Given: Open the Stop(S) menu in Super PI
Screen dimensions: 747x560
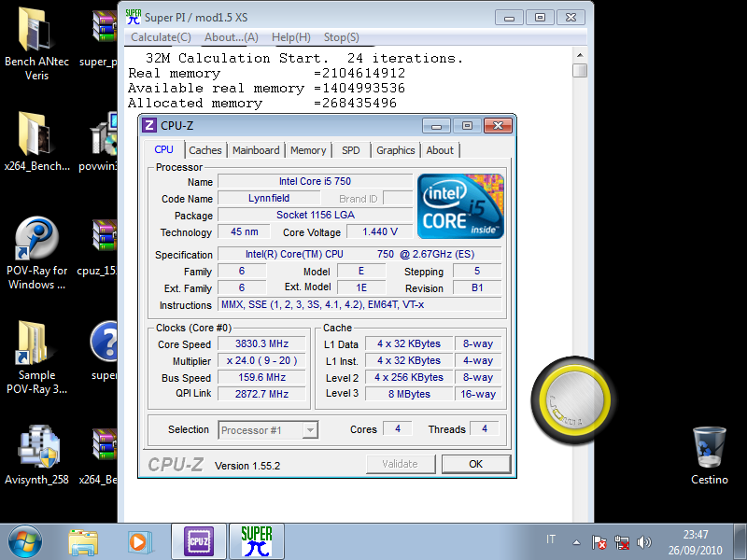Looking at the screenshot, I should (341, 37).
